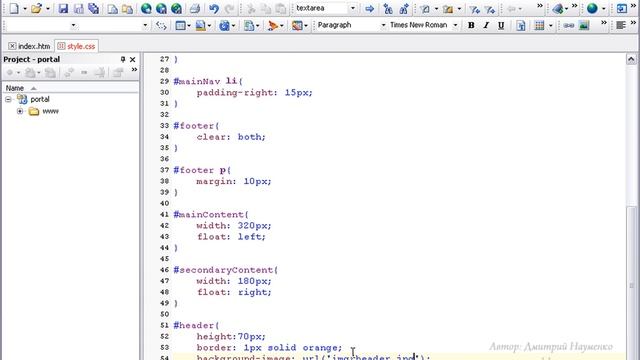Click the image frame icon in second toolbar
640x360 pixels.
200,25
